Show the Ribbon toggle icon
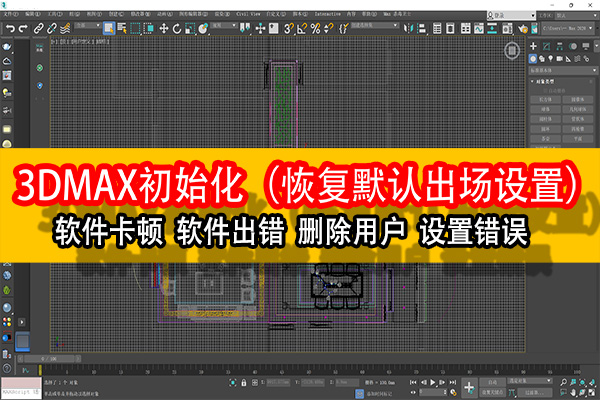This screenshot has width=600, height=400. (x=466, y=28)
